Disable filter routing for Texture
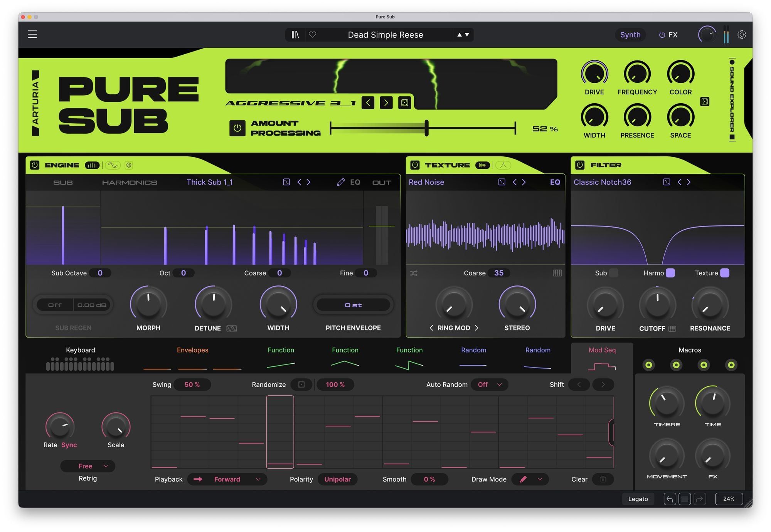This screenshot has width=771, height=532. tap(725, 273)
